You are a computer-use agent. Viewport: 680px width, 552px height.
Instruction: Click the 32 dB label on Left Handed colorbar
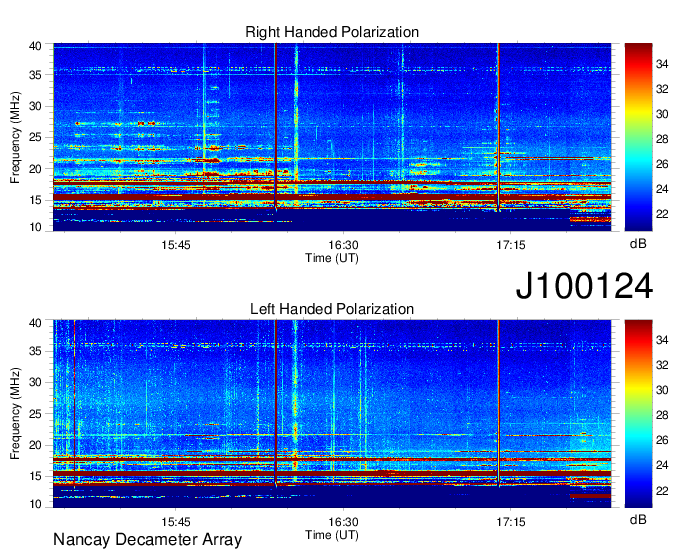point(662,366)
